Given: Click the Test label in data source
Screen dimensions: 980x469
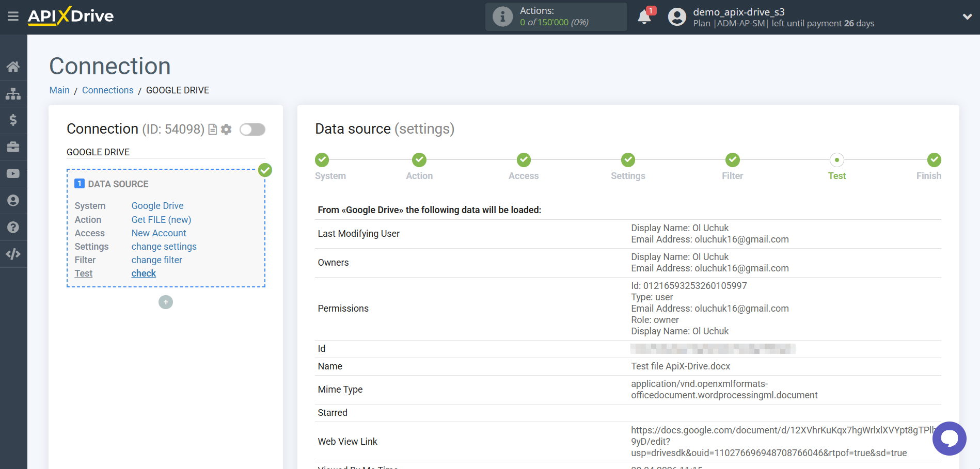Looking at the screenshot, I should pyautogui.click(x=83, y=273).
